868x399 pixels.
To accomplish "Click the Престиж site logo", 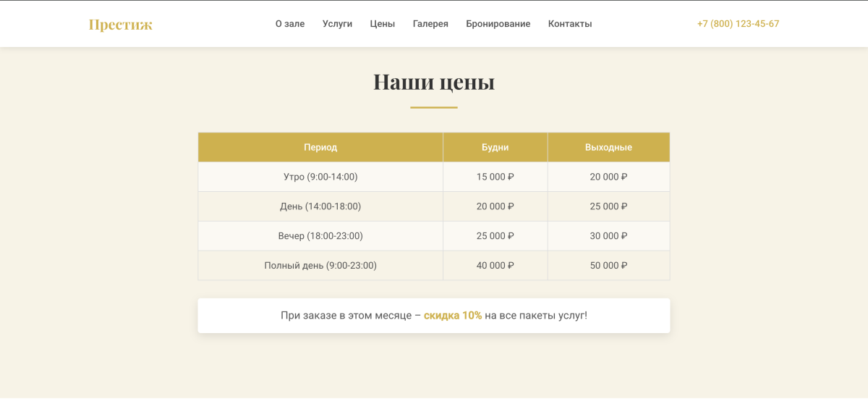I will (x=120, y=25).
